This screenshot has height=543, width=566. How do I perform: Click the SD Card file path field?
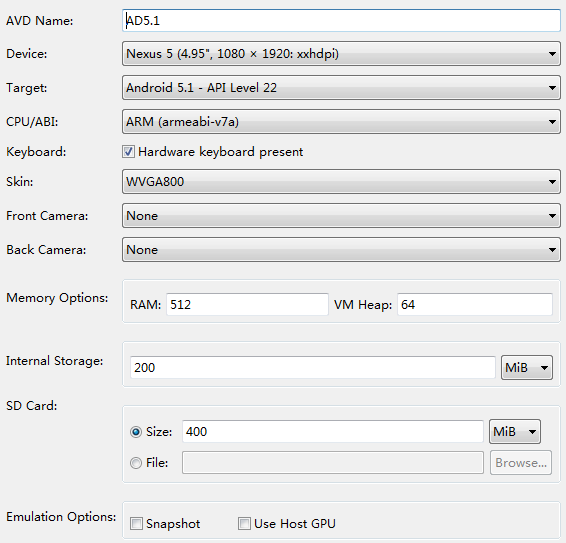pyautogui.click(x=333, y=462)
